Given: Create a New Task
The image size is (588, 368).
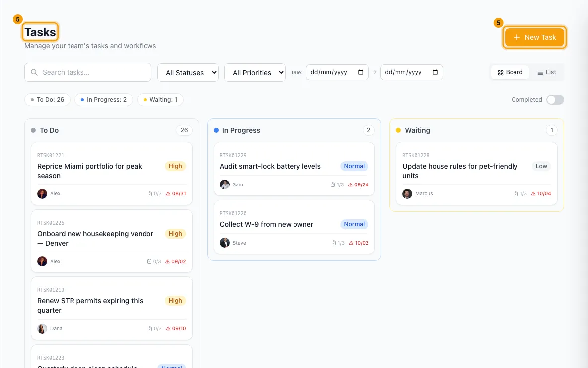Looking at the screenshot, I should [535, 37].
